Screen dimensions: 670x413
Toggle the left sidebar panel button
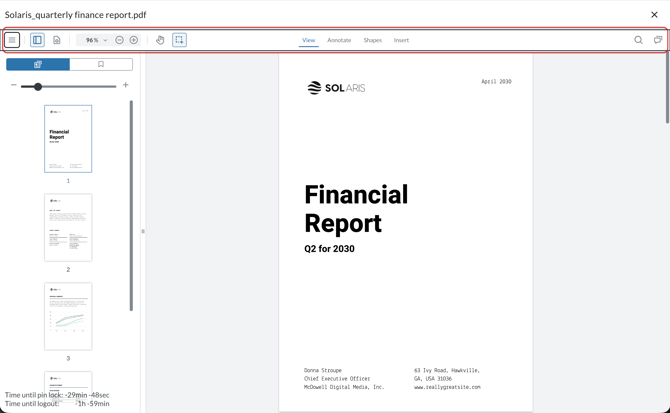(x=37, y=40)
